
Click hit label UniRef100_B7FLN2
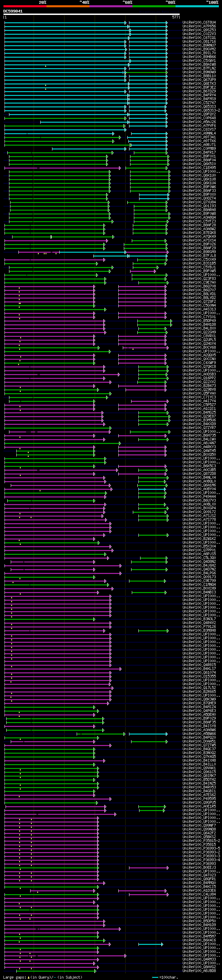click(199, 68)
